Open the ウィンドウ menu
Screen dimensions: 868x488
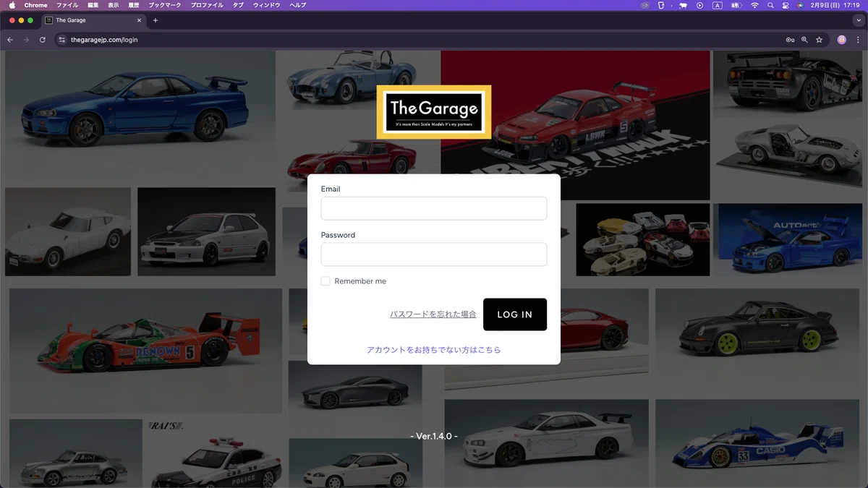click(267, 5)
